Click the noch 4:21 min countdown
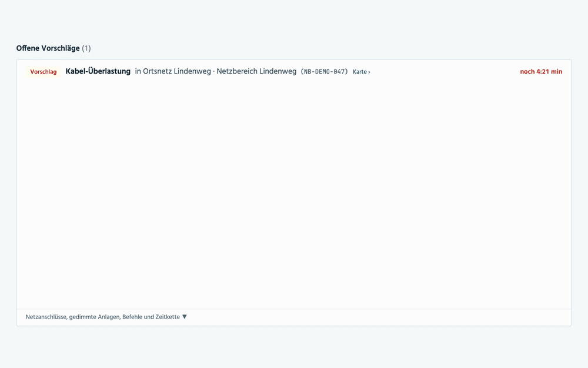 [541, 72]
